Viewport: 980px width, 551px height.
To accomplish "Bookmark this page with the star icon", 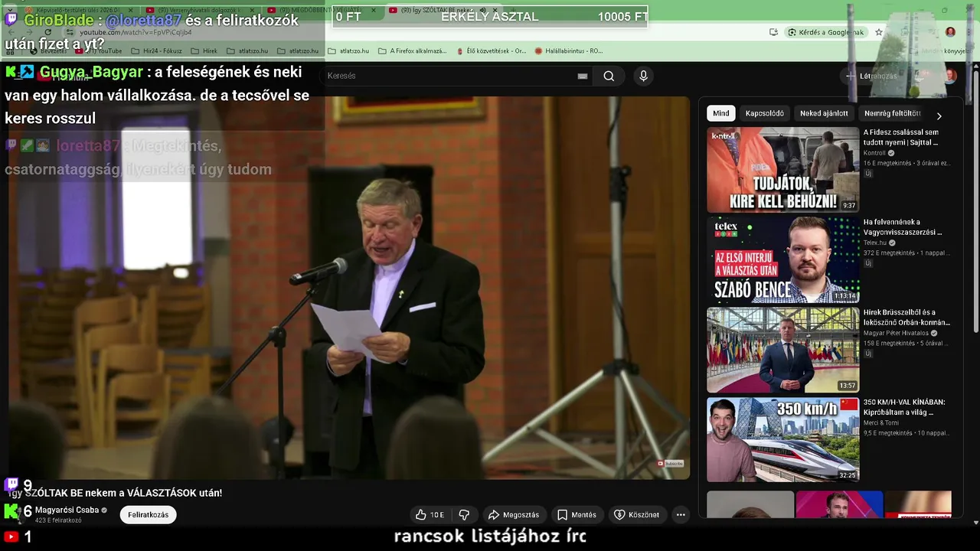I will pos(879,32).
